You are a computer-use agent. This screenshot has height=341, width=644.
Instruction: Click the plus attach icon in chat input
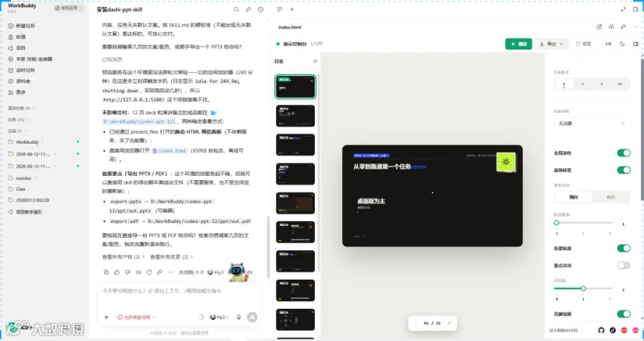107,317
